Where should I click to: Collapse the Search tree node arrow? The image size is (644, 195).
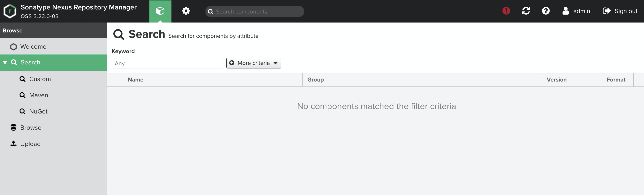tap(5, 63)
